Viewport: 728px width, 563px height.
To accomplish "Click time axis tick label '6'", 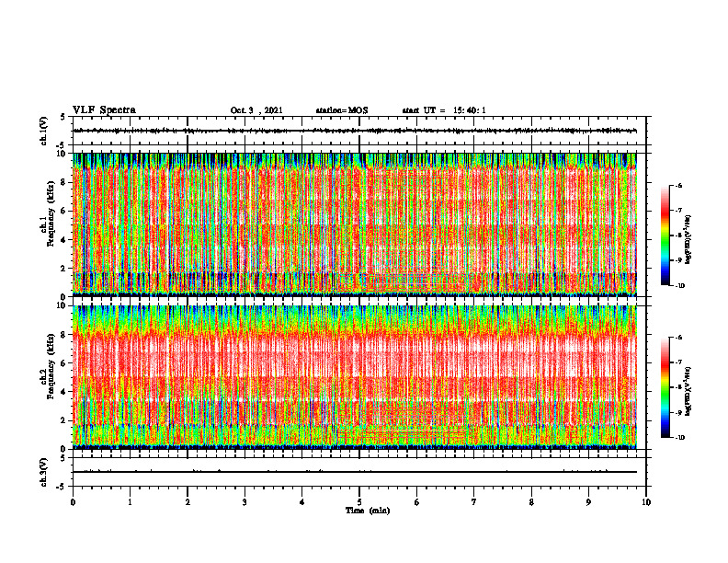I will (417, 502).
